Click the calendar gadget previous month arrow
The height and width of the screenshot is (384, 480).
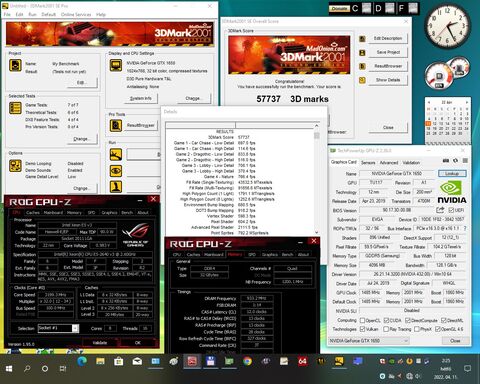pos(429,102)
